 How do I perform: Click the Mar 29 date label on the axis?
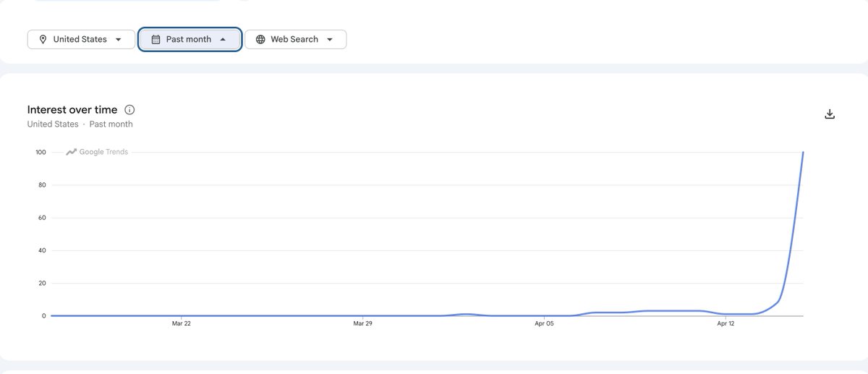click(362, 324)
